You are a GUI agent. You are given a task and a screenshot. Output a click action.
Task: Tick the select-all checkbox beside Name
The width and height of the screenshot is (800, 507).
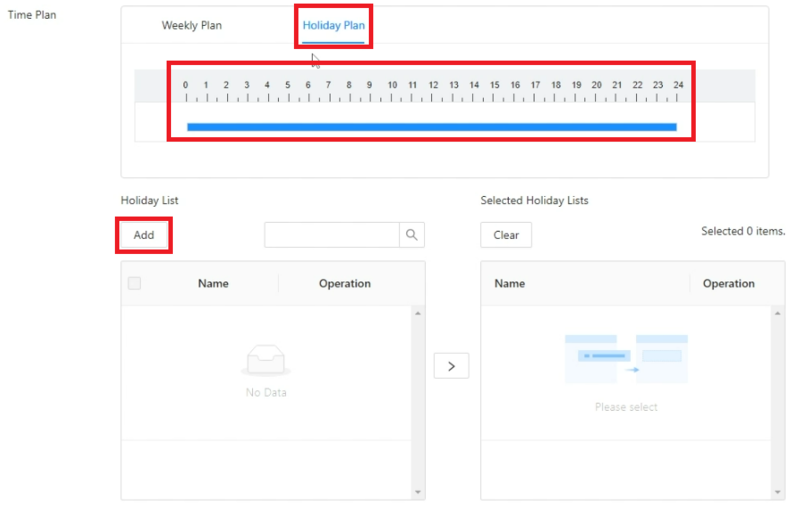(x=135, y=283)
